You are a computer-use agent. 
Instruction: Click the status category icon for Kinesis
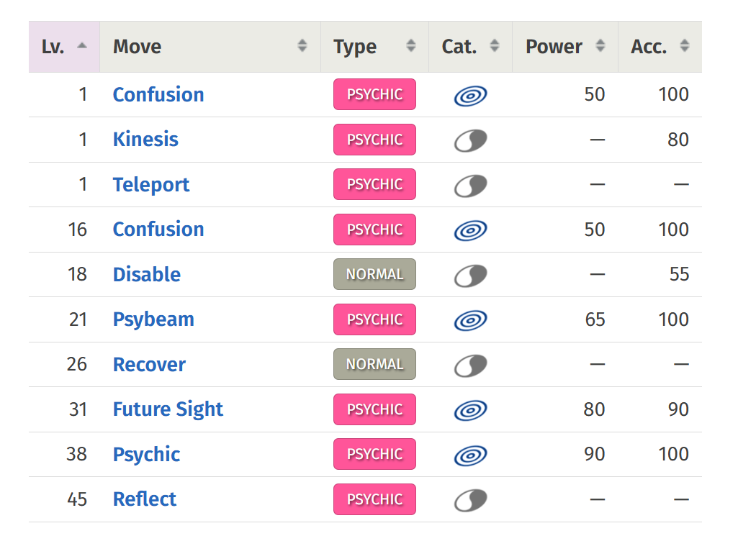click(471, 141)
